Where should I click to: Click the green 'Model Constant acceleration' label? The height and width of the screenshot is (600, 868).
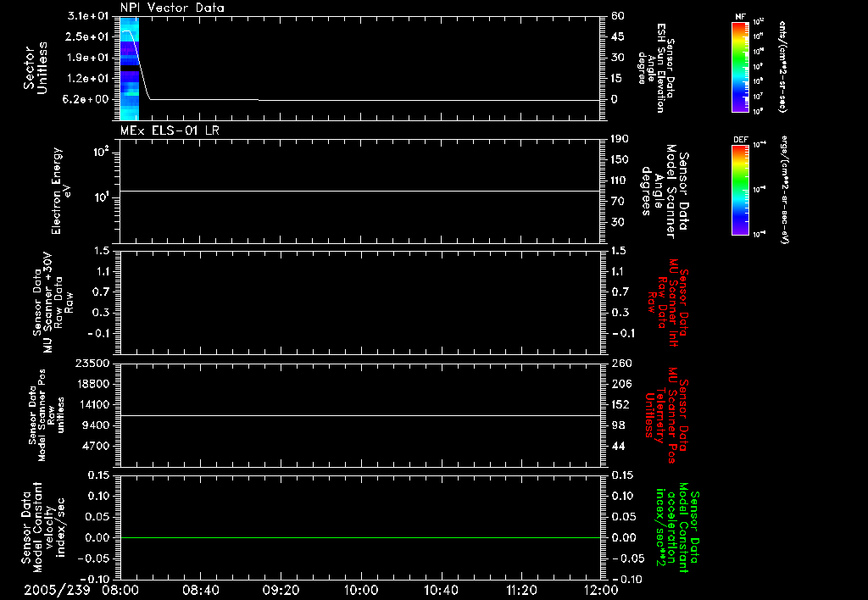click(677, 527)
